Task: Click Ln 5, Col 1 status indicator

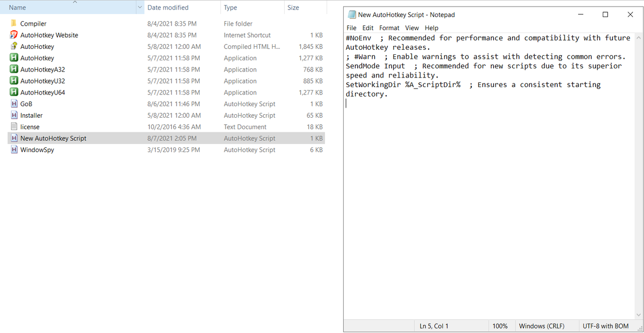Action: click(x=434, y=326)
